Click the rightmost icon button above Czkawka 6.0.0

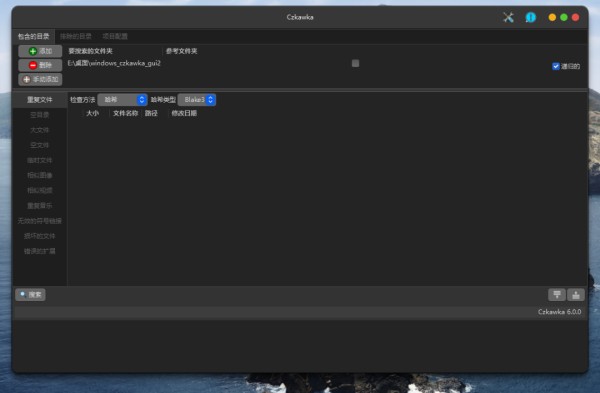click(576, 294)
